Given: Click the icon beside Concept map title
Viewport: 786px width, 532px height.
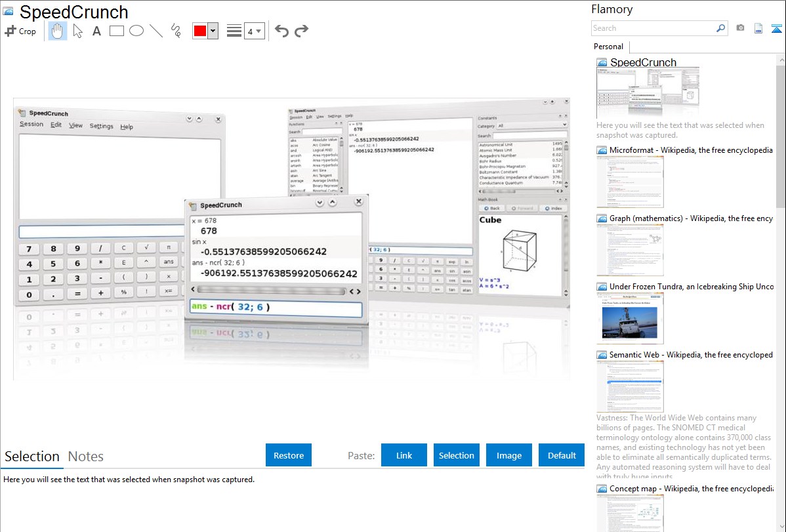Looking at the screenshot, I should tap(602, 488).
